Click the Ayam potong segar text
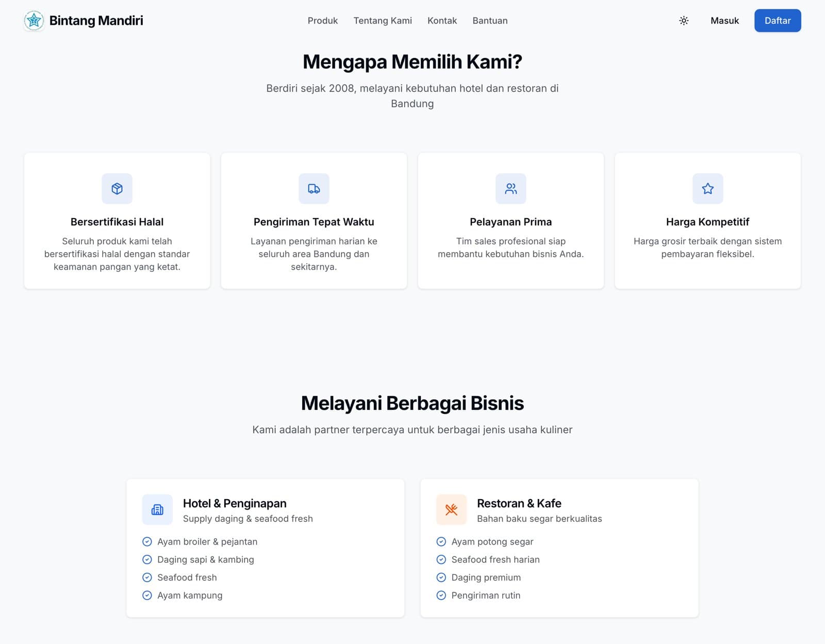The image size is (825, 644). tap(492, 541)
